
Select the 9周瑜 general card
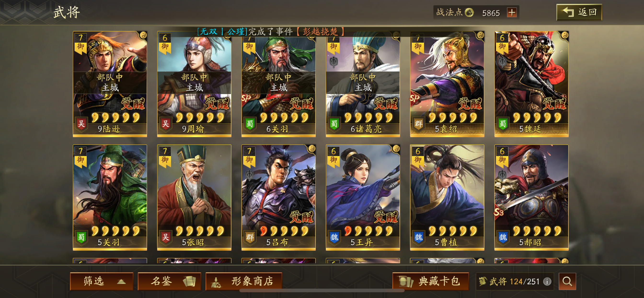pyautogui.click(x=194, y=84)
